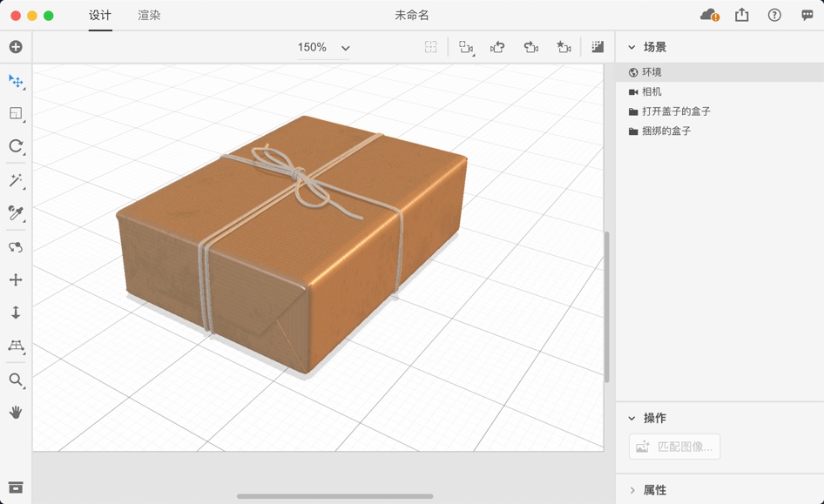Select the Zoom tool
This screenshot has width=824, height=504.
tap(15, 380)
